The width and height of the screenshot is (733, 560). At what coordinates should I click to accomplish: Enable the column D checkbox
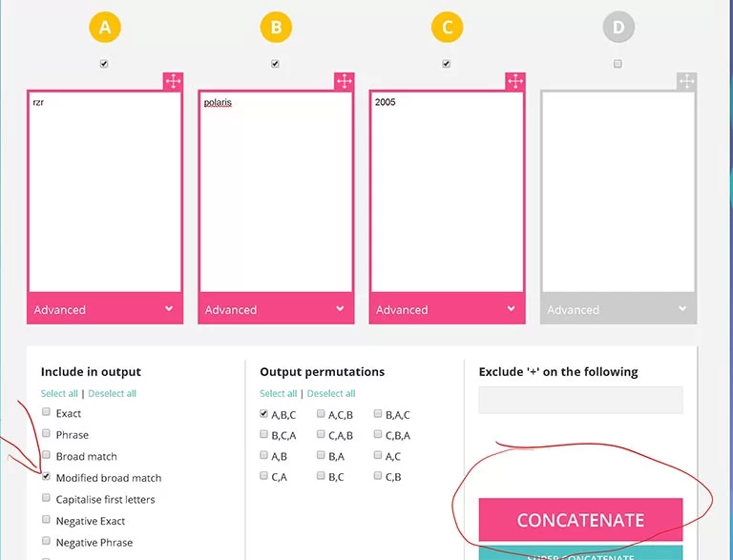(x=618, y=64)
